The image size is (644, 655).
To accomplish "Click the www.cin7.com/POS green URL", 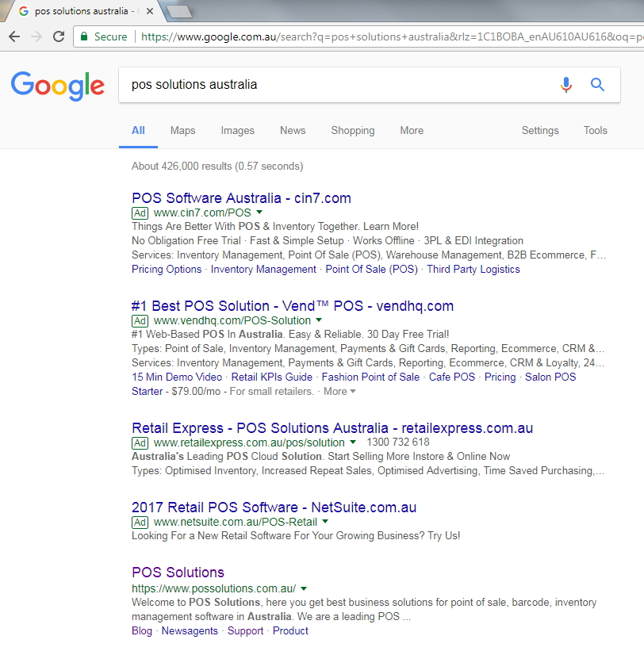I will pyautogui.click(x=202, y=213).
